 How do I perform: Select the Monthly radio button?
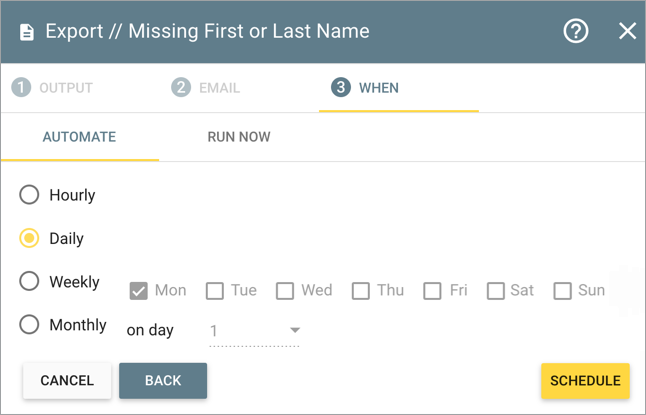[30, 325]
